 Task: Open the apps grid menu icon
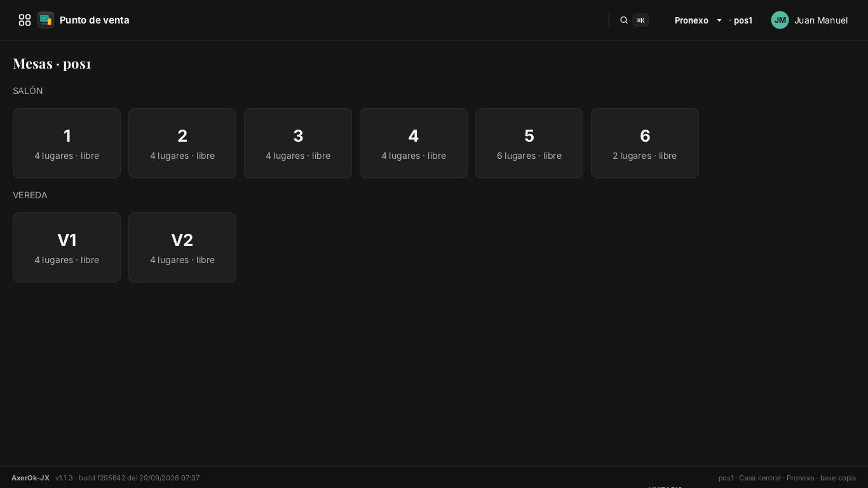pyautogui.click(x=25, y=20)
